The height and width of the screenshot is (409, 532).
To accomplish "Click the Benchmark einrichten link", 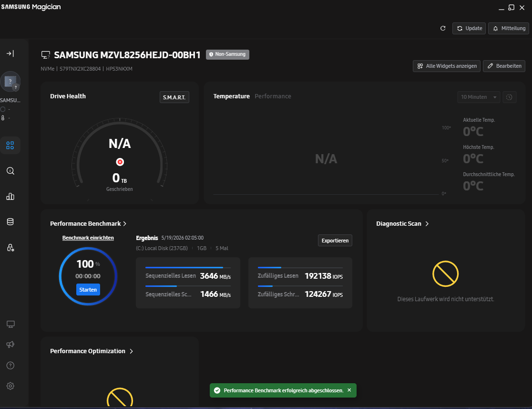I will [88, 238].
